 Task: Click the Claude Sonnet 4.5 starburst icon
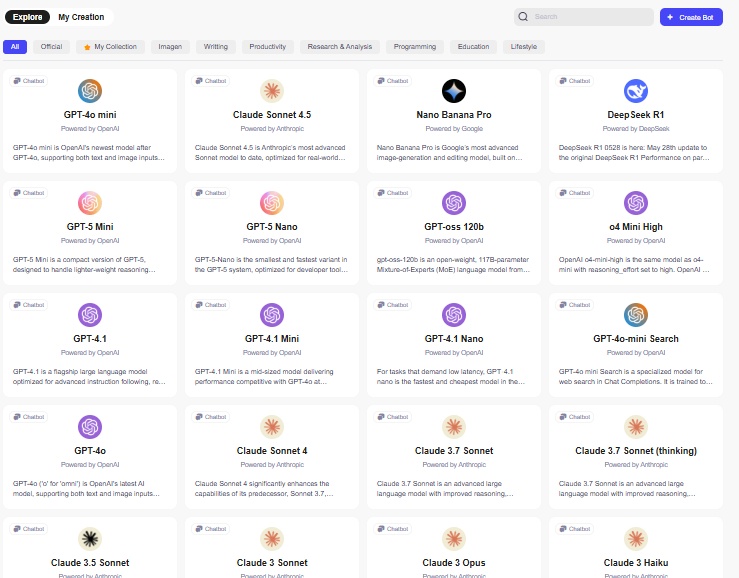pos(272,91)
